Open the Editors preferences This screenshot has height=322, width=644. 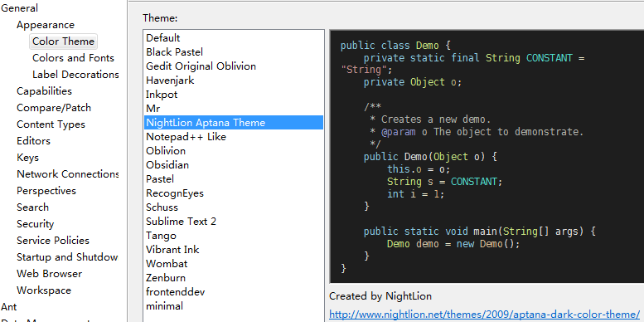[x=33, y=140]
